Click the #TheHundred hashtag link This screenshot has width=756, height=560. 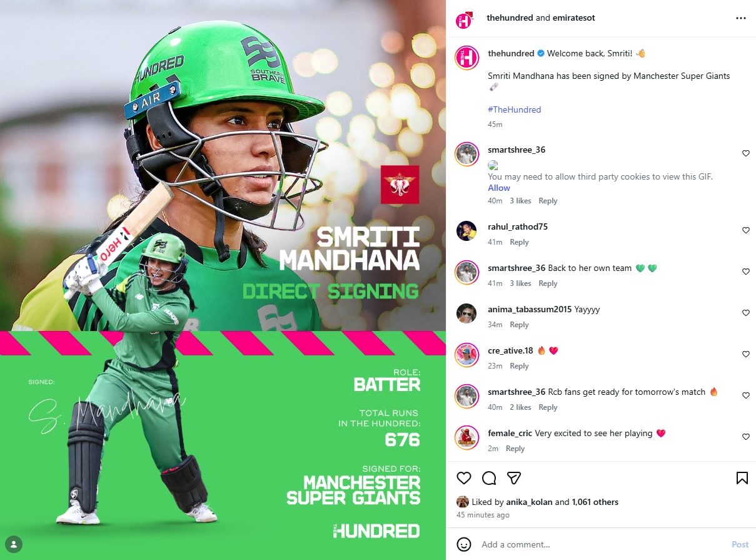pos(514,109)
